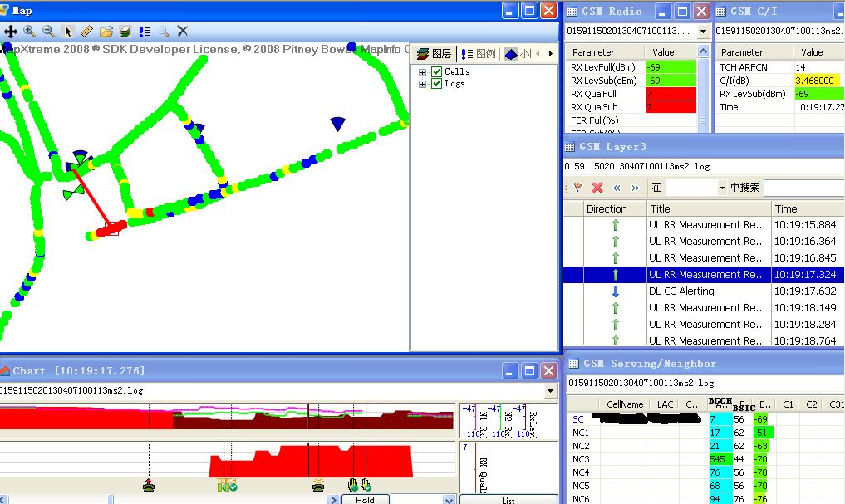The width and height of the screenshot is (845, 504).
Task: Switch to the 图层 layers tab
Action: click(435, 53)
